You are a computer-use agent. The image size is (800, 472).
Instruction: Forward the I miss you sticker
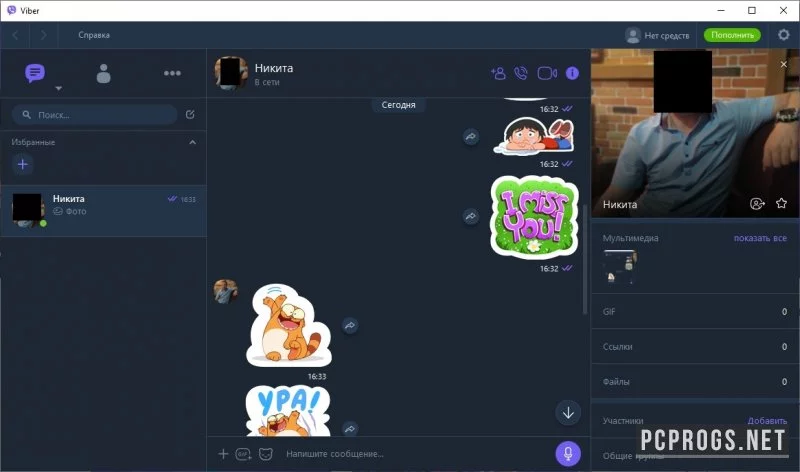tap(471, 216)
